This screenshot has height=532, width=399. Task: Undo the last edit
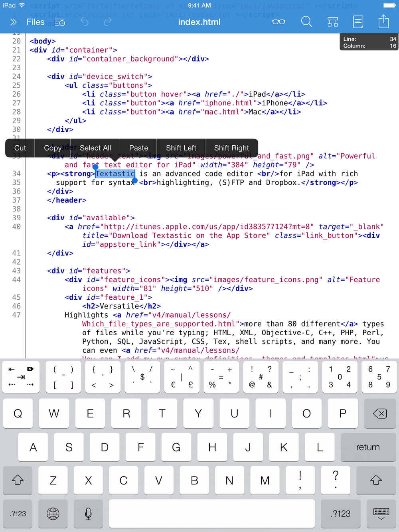pos(85,22)
